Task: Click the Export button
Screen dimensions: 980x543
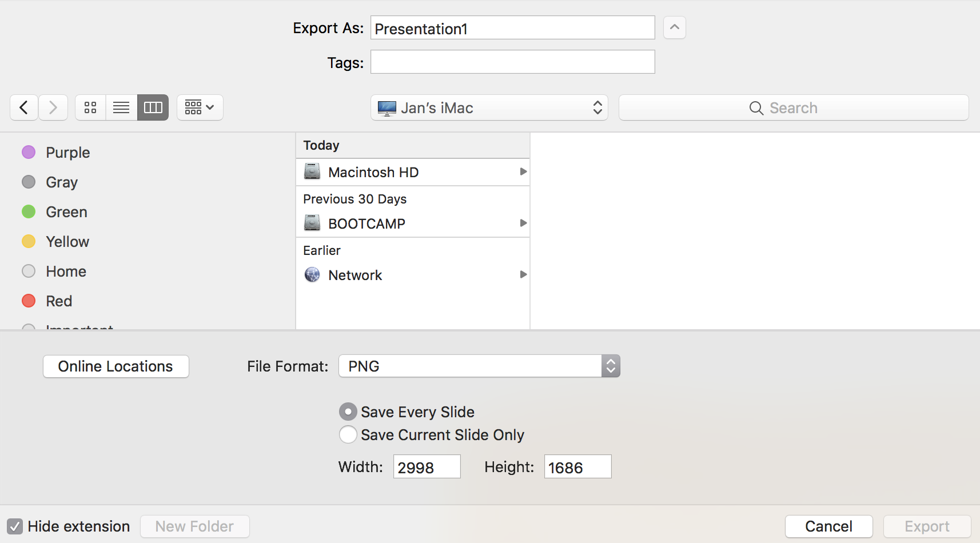Action: (927, 526)
